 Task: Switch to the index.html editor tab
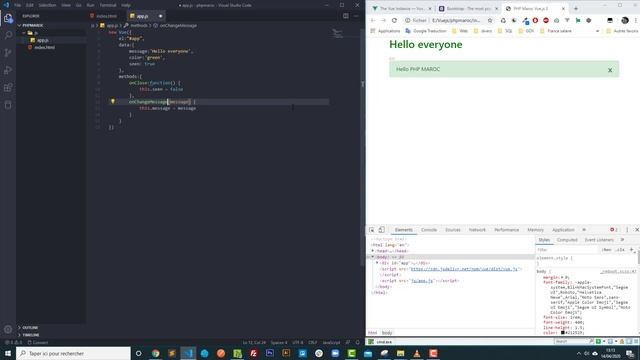tap(106, 16)
